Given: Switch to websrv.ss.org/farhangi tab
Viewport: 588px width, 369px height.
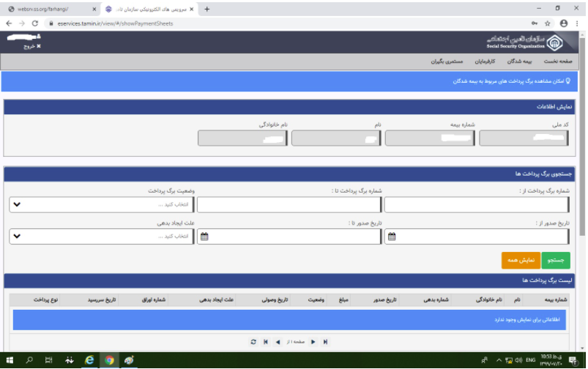Looking at the screenshot, I should (48, 9).
